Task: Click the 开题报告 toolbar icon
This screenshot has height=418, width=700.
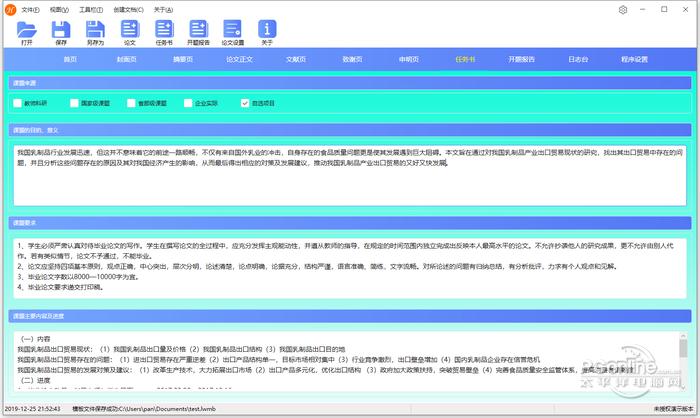Action: coord(199,29)
